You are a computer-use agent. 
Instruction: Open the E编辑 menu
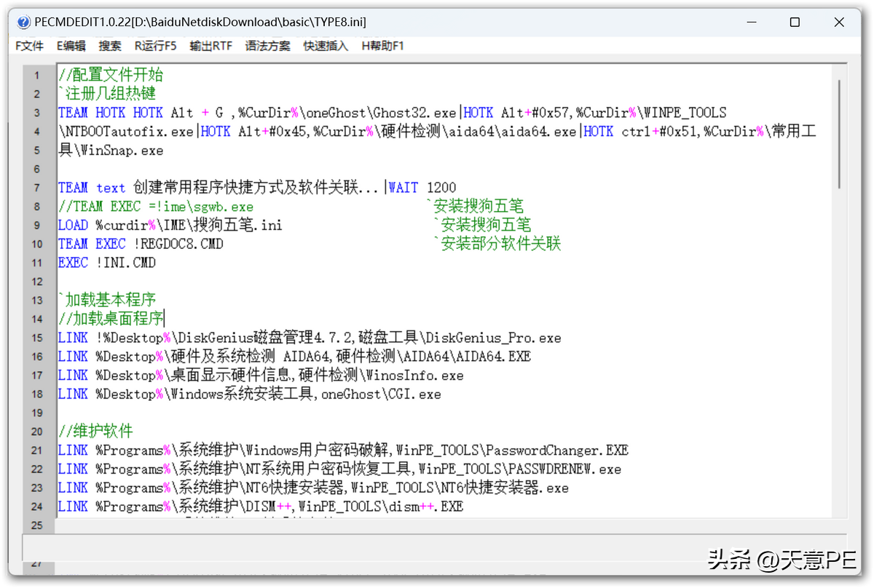tap(71, 46)
